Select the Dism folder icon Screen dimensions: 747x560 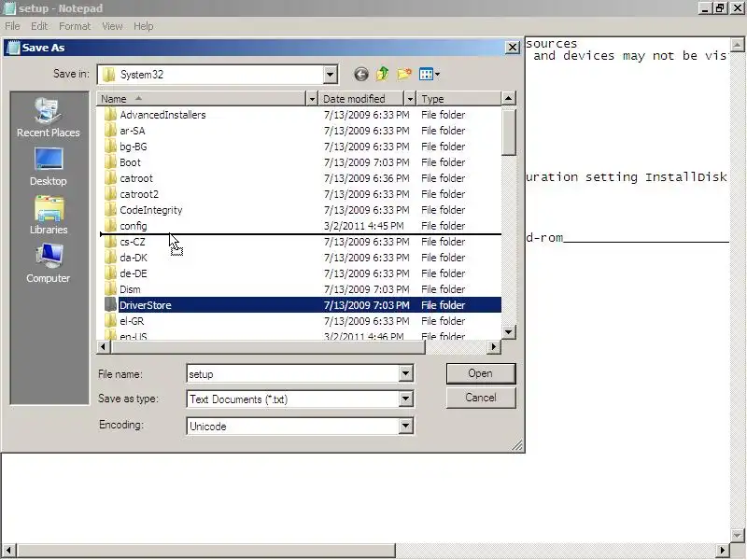(x=110, y=289)
